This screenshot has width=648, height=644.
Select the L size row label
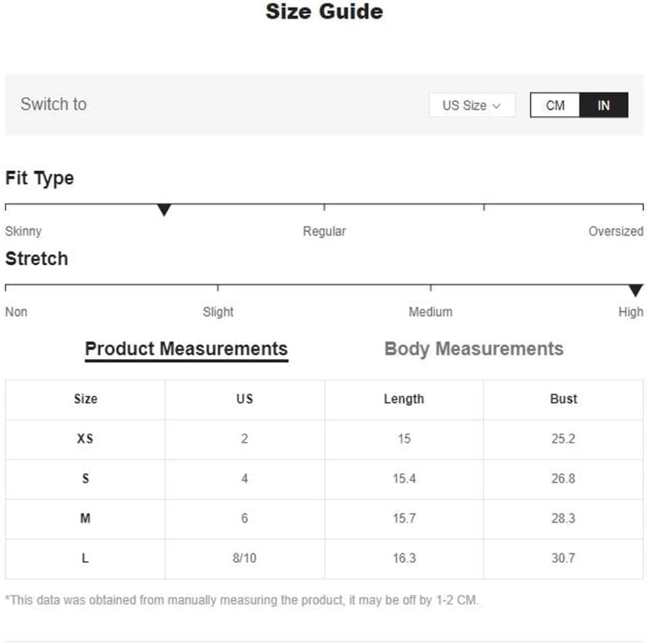[x=85, y=558]
